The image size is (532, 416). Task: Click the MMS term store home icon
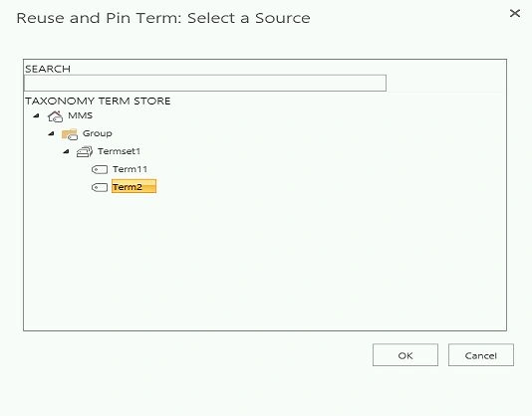[56, 116]
